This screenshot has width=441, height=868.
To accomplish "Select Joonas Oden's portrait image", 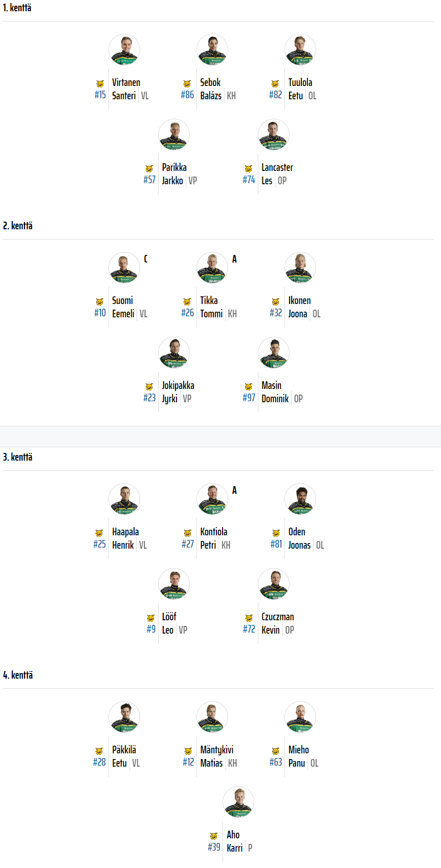I will pos(300,499).
